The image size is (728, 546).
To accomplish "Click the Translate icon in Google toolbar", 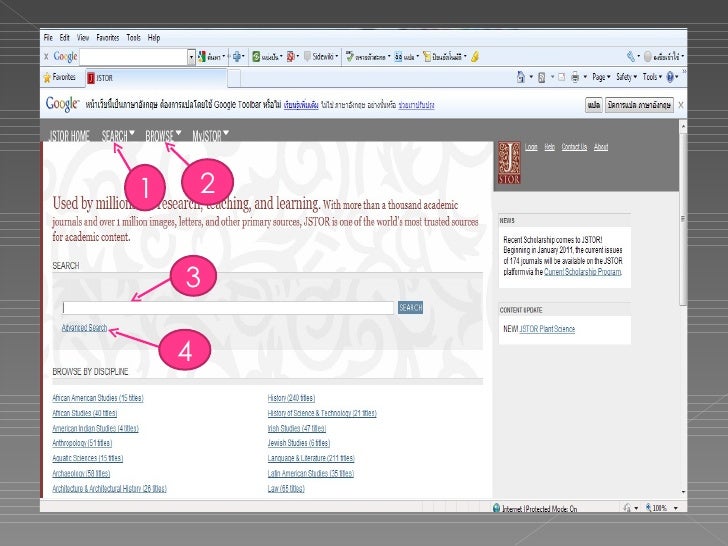I will (x=398, y=57).
